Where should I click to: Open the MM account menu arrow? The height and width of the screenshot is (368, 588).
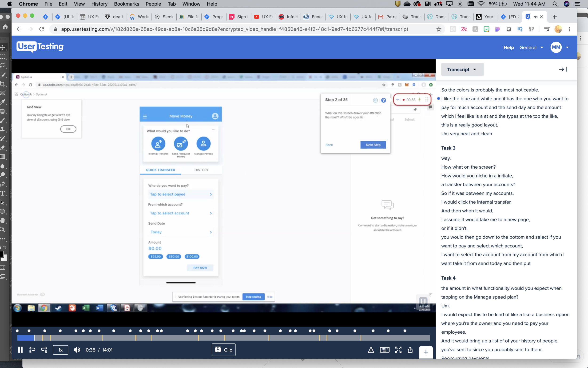[x=567, y=48]
